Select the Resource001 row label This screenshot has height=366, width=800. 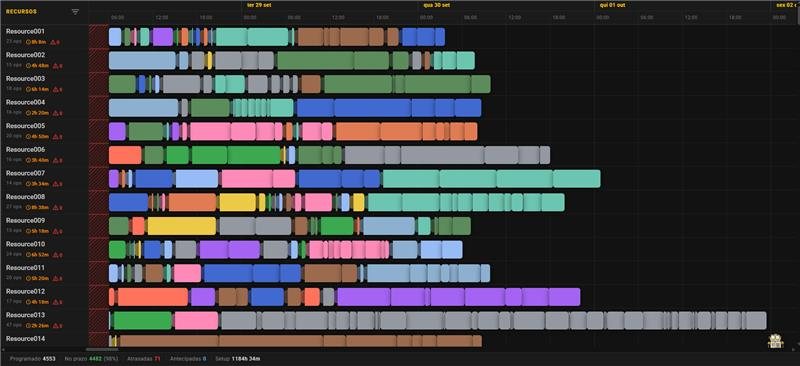26,32
